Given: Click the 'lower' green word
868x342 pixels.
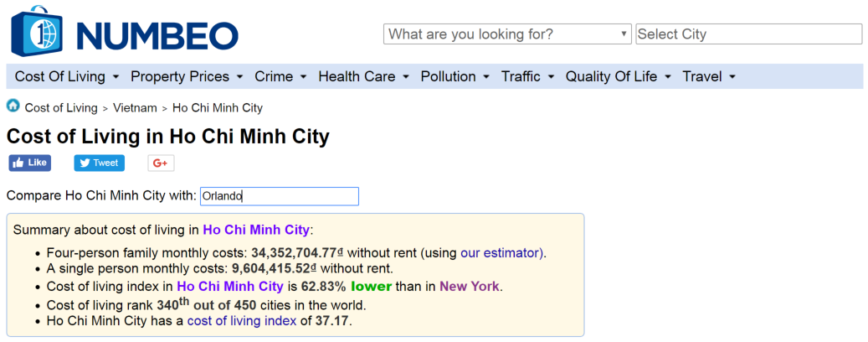Looking at the screenshot, I should coord(371,288).
